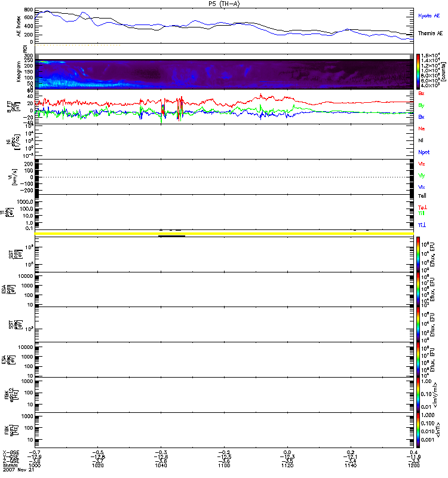Click the "1200" time-axis label
The image size is (448, 478).
pos(413,465)
